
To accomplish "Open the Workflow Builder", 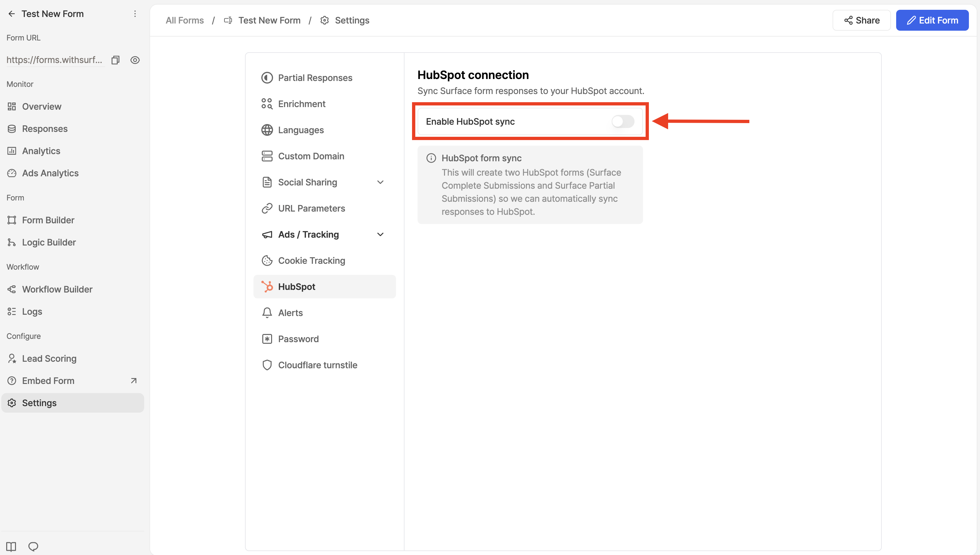I will pyautogui.click(x=57, y=289).
